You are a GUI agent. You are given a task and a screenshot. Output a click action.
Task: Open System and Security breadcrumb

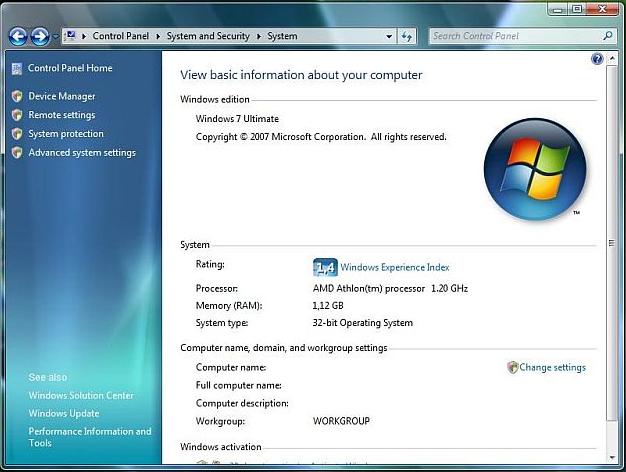tap(208, 36)
